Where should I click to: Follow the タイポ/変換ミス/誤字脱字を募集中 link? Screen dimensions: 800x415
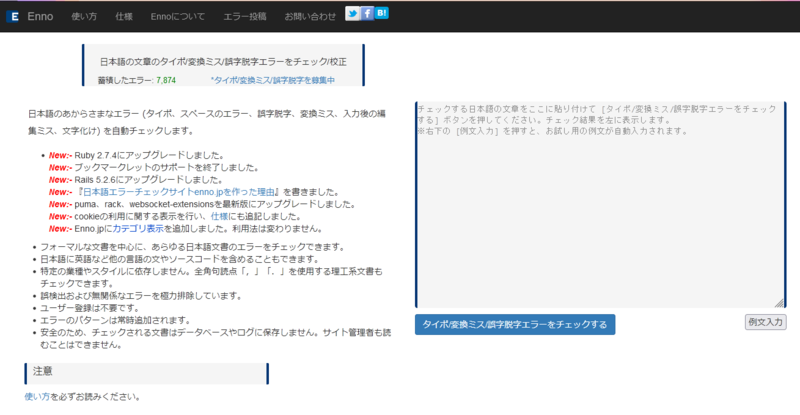coord(273,80)
